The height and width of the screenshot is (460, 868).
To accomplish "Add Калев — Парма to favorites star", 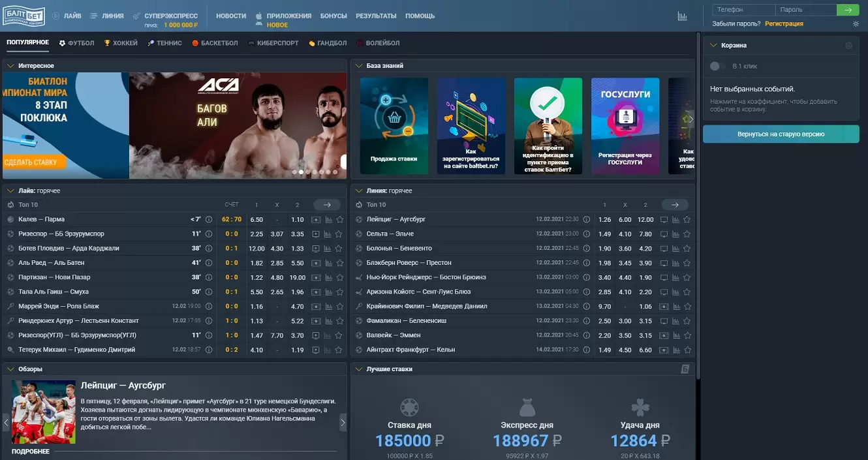I will tap(339, 219).
